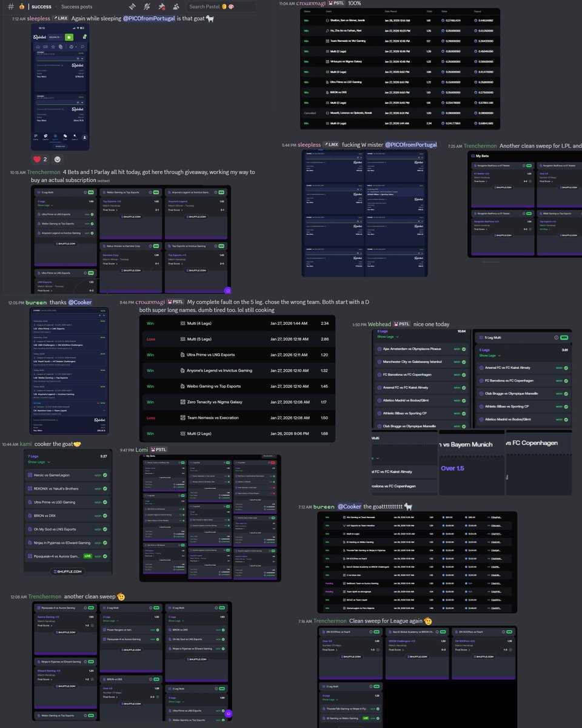Click the Heroic vs GamerLegion leg row
This screenshot has height=728, width=582.
coord(67,475)
